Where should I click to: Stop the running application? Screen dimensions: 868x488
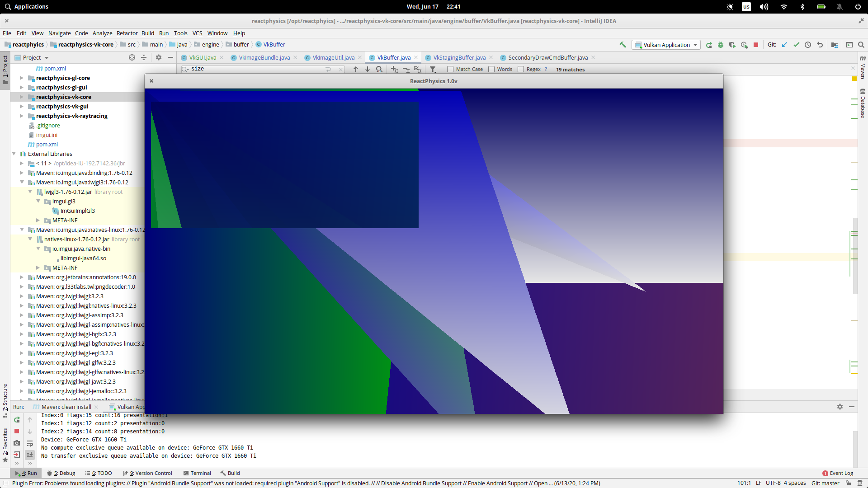(755, 45)
